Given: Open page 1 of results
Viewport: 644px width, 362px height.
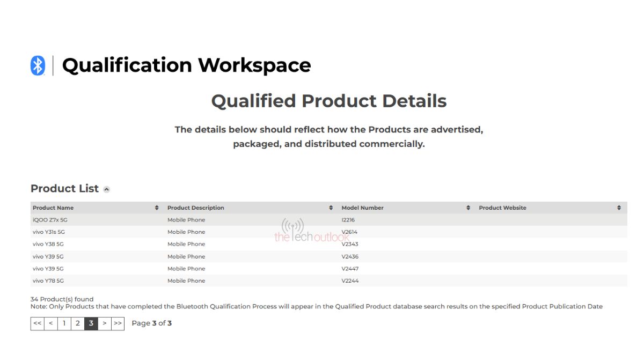Looking at the screenshot, I should click(64, 323).
